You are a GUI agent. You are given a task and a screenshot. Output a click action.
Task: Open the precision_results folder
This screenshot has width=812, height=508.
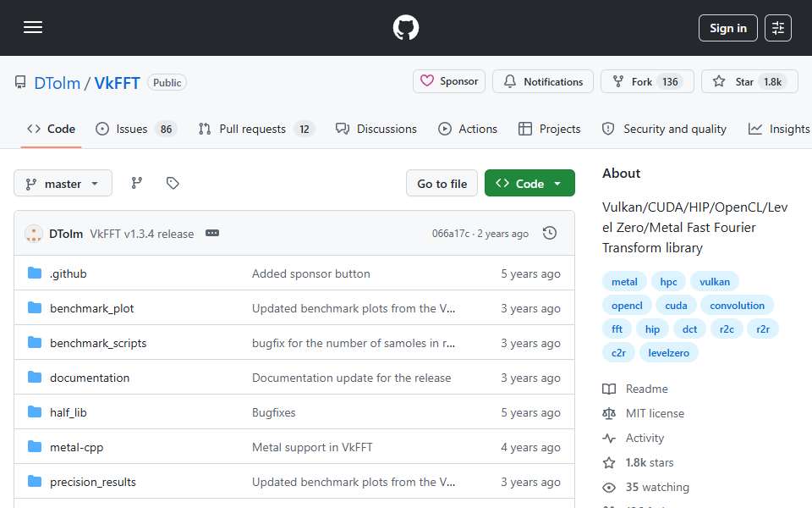coord(93,482)
